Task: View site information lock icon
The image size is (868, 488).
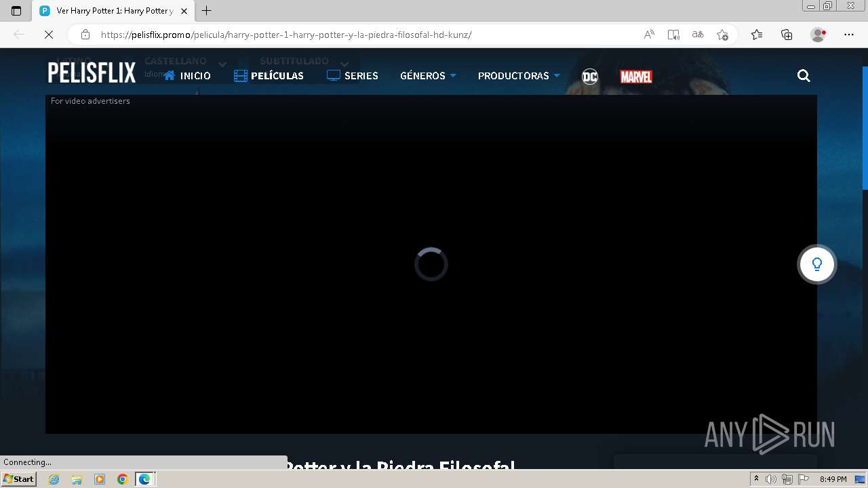Action: pos(85,35)
